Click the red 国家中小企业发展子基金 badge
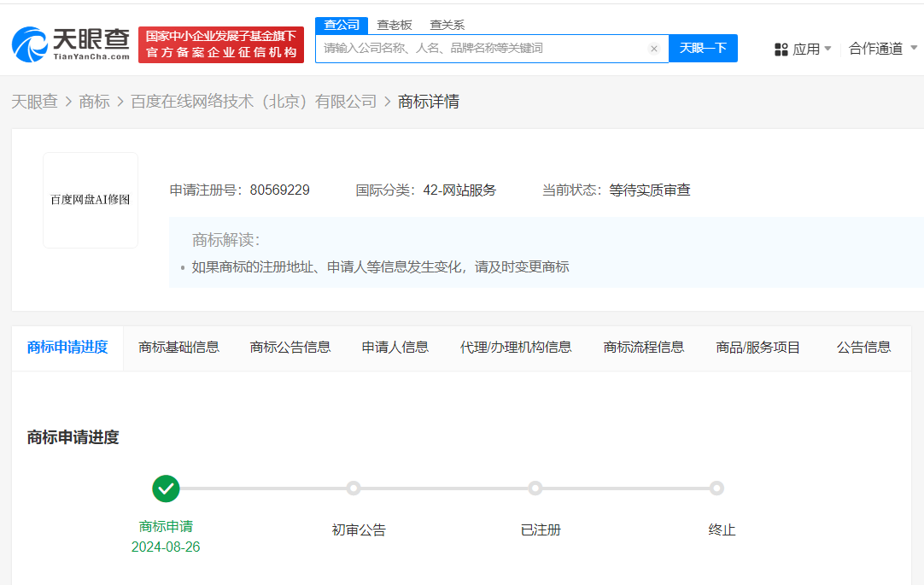This screenshot has width=924, height=585. click(x=221, y=42)
